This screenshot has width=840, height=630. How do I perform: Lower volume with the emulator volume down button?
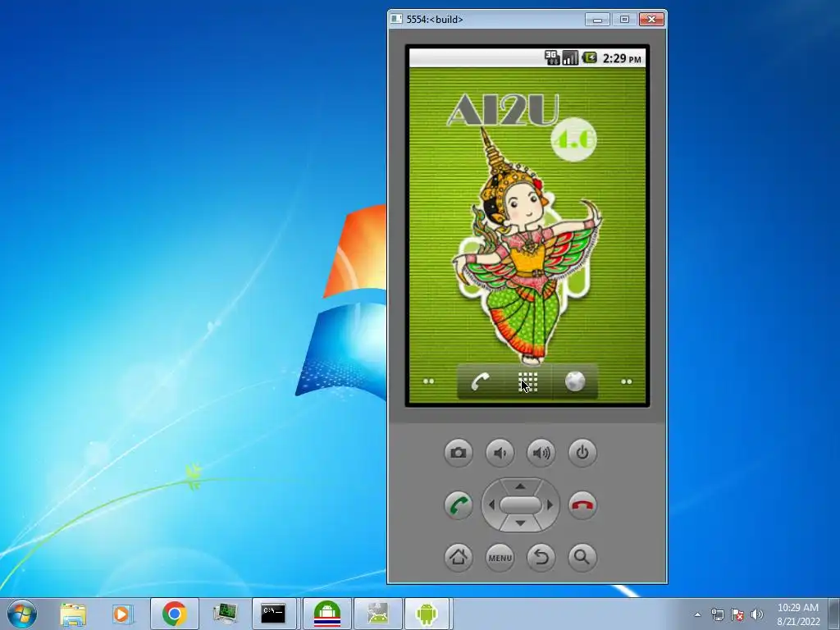(500, 453)
